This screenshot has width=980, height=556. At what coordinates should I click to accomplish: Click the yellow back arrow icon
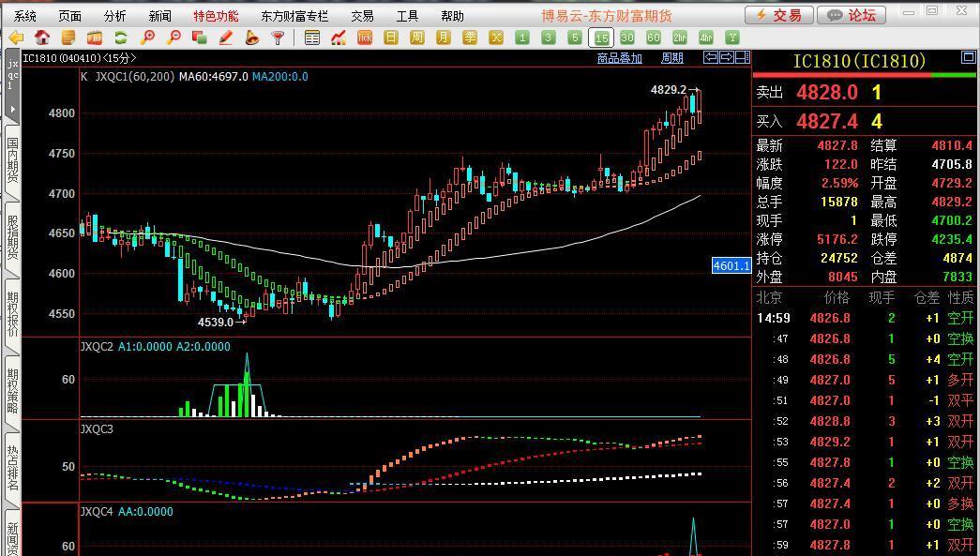coord(16,38)
